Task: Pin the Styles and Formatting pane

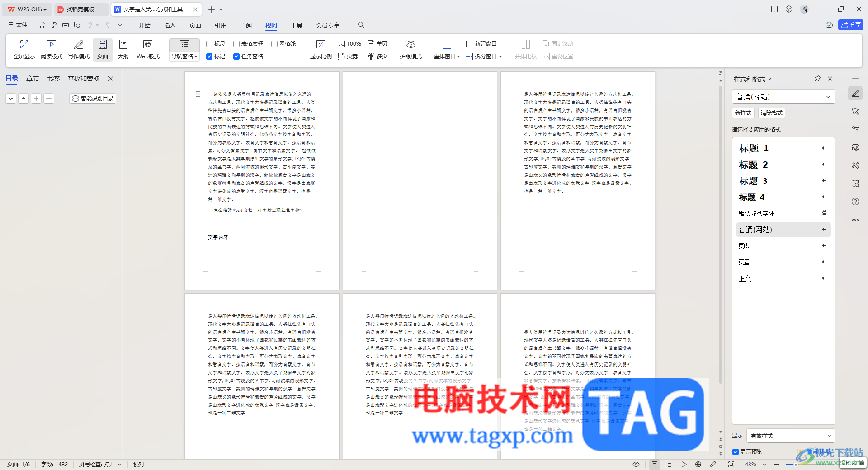Action: click(817, 79)
